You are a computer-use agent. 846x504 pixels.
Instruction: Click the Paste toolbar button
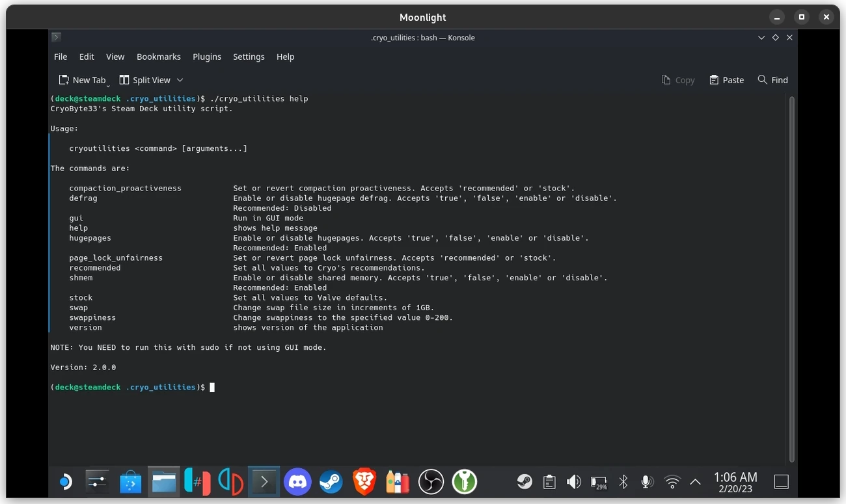727,80
